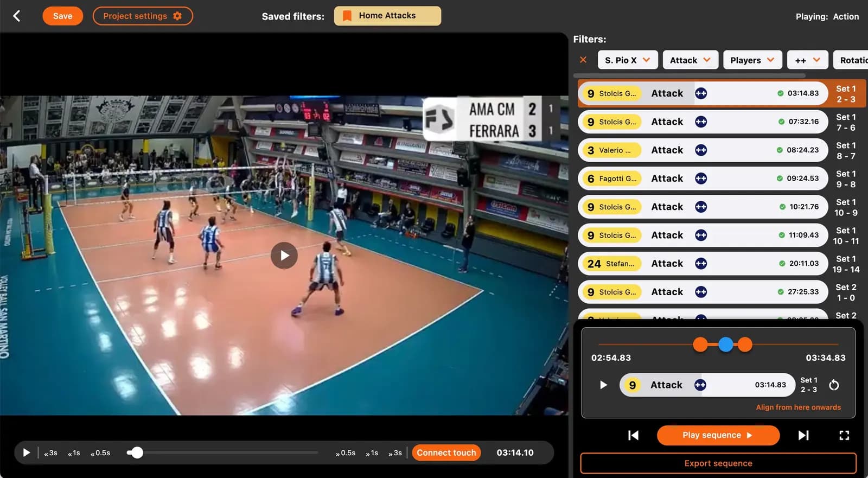Click the Set 2 1 - 0 score label

pos(846,292)
